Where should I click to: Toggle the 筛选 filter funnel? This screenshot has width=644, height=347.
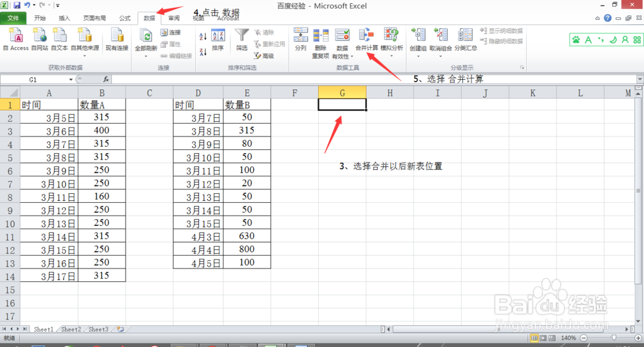point(241,40)
